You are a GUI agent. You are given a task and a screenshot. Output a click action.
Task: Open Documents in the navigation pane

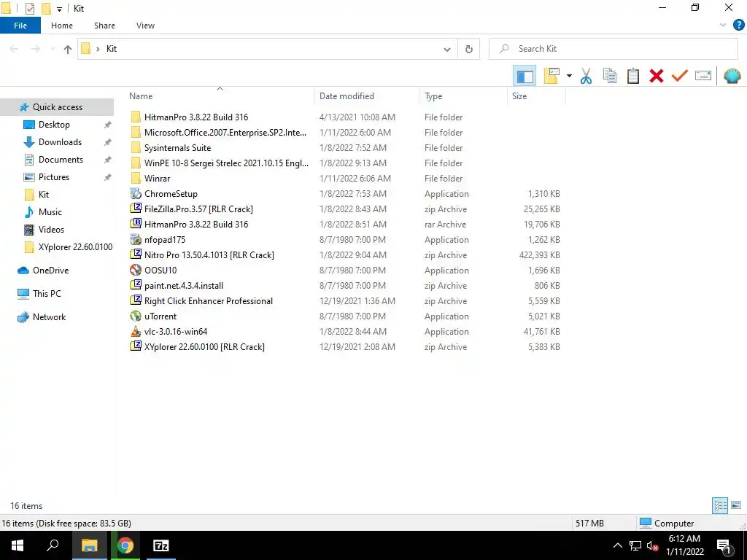point(61,160)
